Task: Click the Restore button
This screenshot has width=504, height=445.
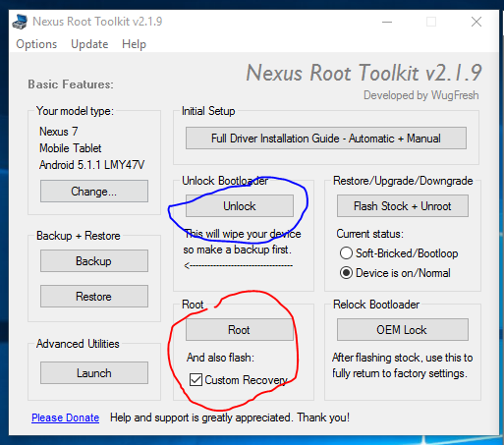Action: click(94, 297)
